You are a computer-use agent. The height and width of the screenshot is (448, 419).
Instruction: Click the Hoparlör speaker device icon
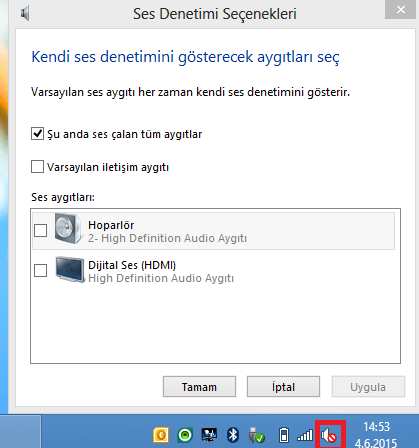[x=68, y=229]
